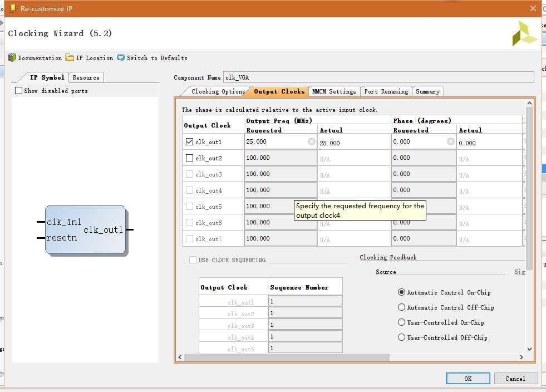
Task: Click the IP Location folder icon
Action: point(70,57)
